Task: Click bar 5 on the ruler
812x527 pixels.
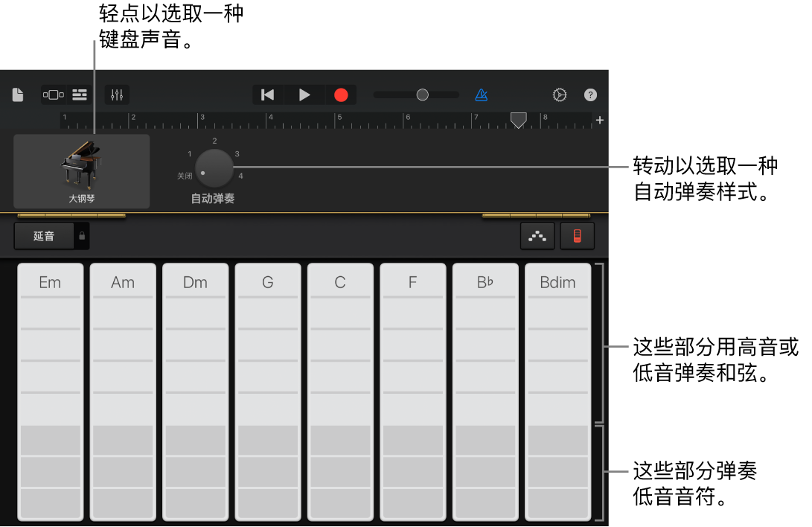Action: 339,118
